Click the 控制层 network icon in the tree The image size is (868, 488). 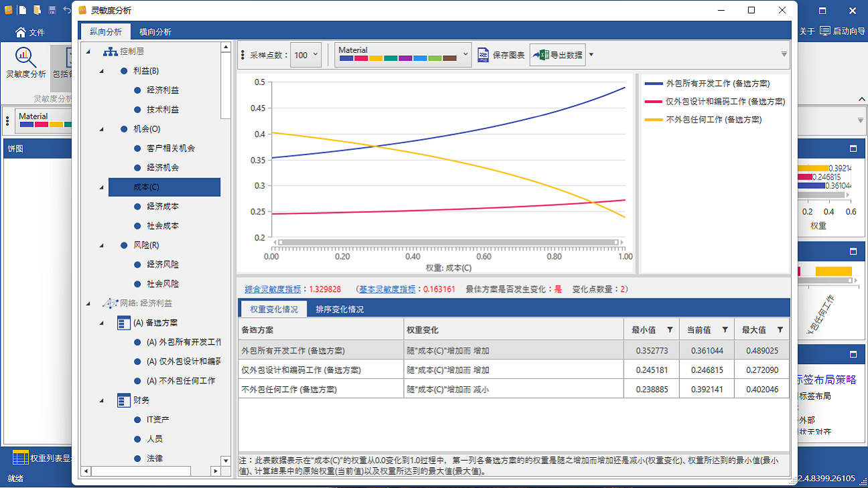111,51
